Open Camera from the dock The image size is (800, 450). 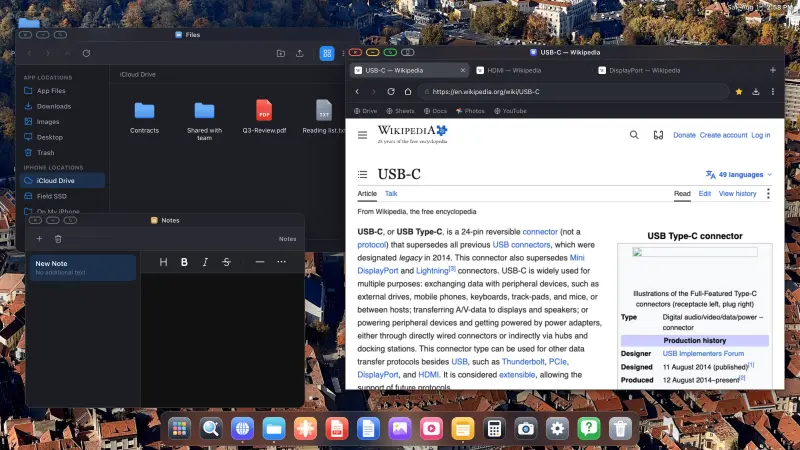pyautogui.click(x=526, y=429)
